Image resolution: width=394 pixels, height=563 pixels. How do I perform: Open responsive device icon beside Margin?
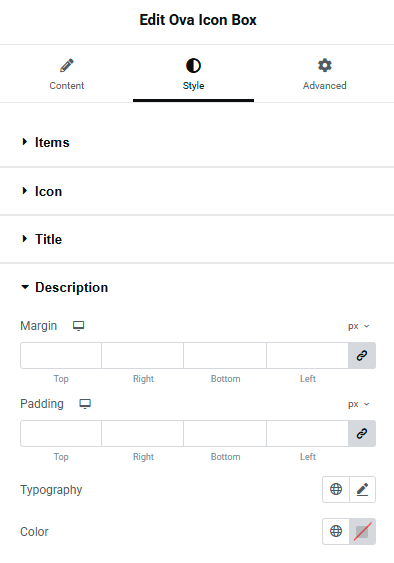pos(78,326)
